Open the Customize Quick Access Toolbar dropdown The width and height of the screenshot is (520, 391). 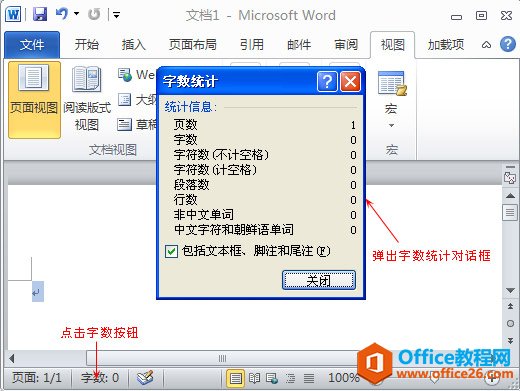(116, 15)
